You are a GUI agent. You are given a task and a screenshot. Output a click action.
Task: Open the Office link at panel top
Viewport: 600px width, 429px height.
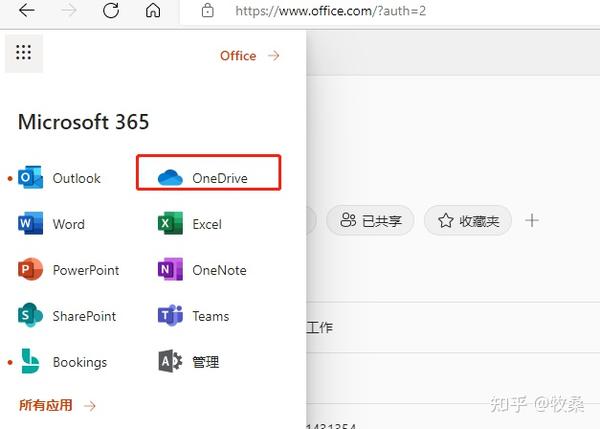click(250, 56)
